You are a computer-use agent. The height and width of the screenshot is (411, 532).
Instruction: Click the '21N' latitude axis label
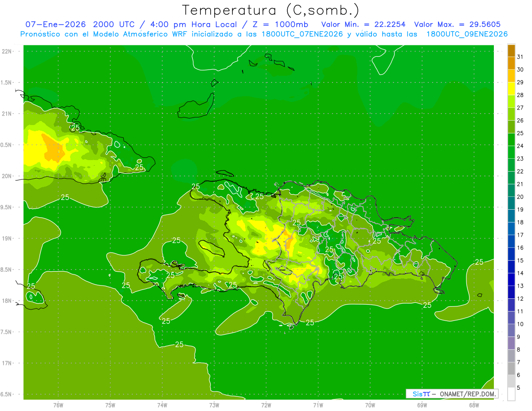(7, 114)
